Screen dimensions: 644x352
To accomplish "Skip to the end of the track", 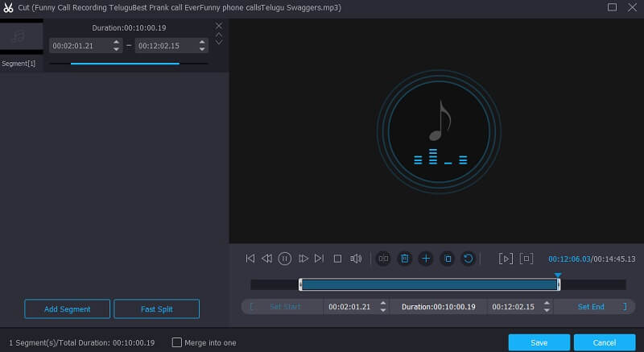I will (x=320, y=259).
